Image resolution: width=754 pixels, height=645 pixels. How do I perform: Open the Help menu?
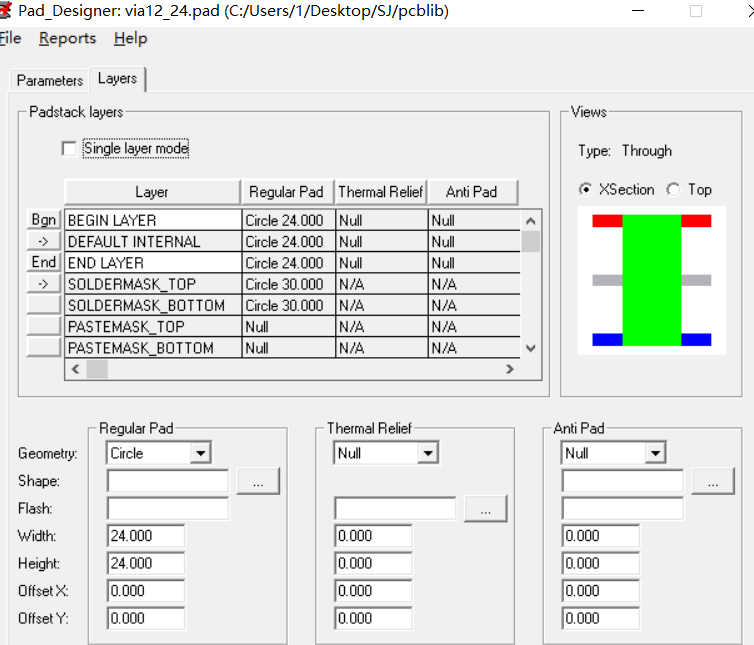click(130, 38)
